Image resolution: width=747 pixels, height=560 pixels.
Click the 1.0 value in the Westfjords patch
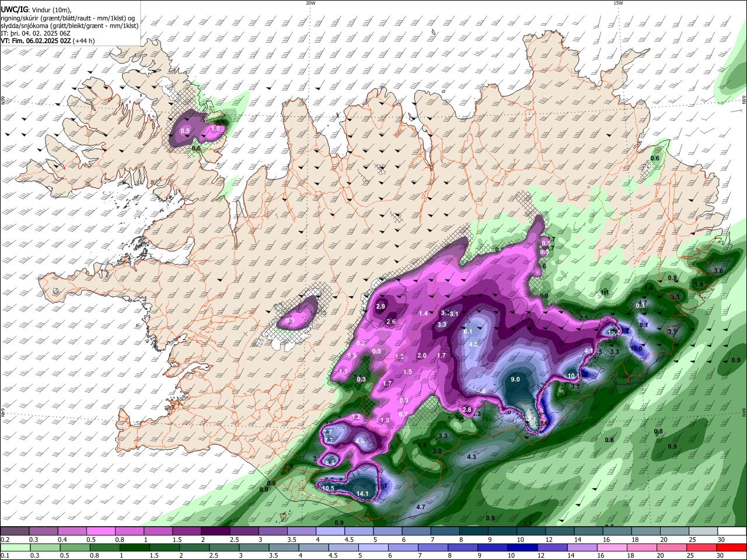(x=215, y=128)
